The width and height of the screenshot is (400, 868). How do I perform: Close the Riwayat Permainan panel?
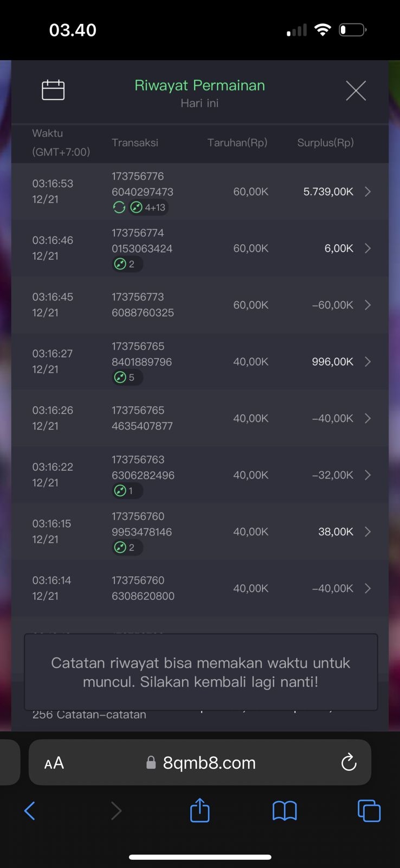[x=356, y=91]
